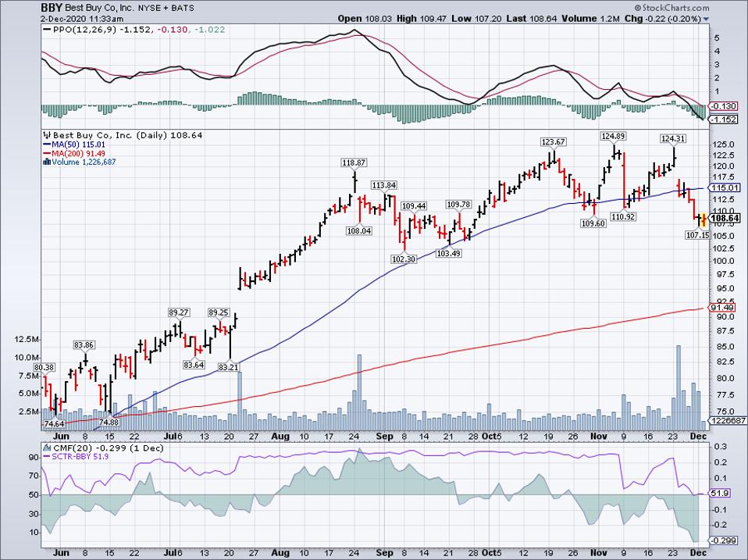The width and height of the screenshot is (748, 560).
Task: Click the 91.49 MA tag on right axis
Action: click(723, 308)
